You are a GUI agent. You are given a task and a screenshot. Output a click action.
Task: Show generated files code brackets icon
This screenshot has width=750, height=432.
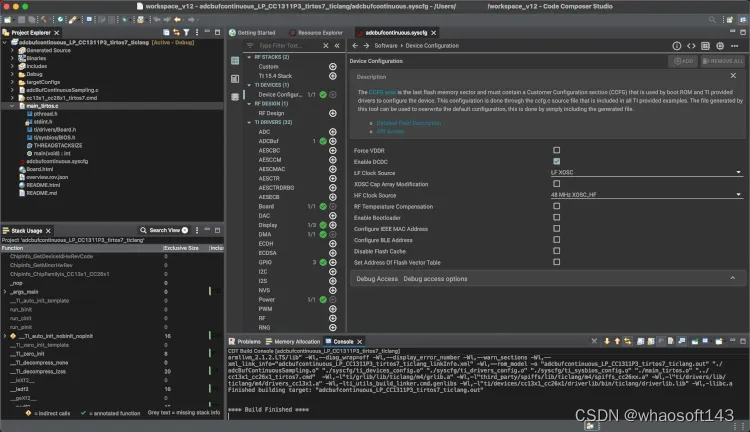[x=691, y=46]
